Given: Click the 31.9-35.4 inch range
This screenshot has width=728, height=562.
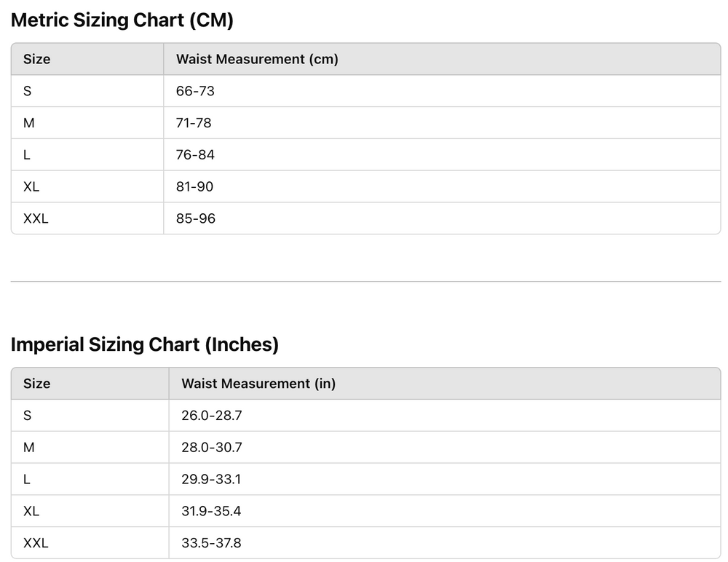Looking at the screenshot, I should tap(211, 512).
